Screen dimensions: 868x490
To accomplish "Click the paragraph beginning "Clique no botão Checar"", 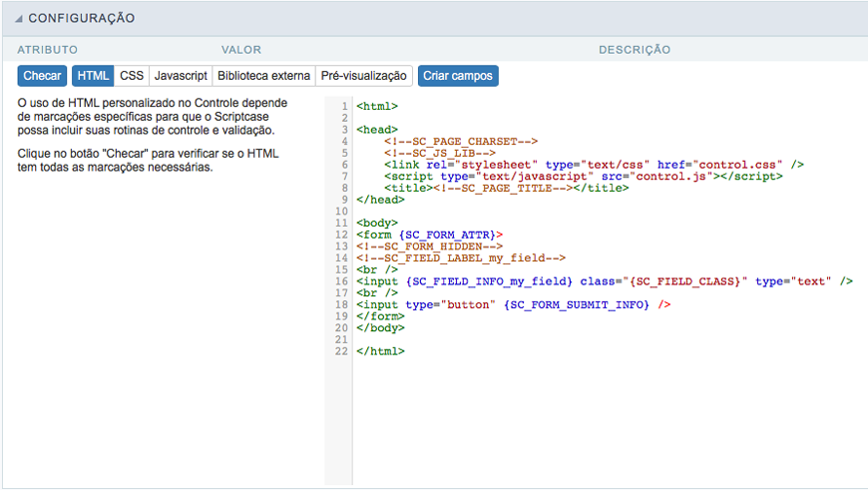I will (x=148, y=161).
